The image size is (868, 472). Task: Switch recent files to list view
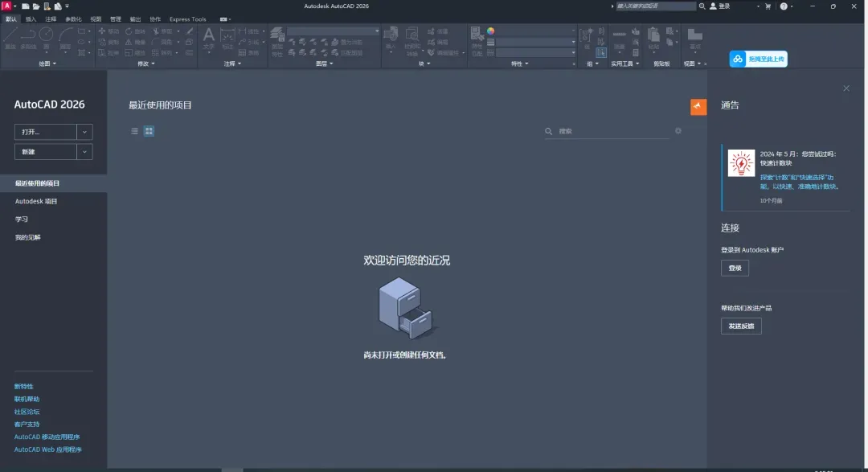tap(134, 131)
